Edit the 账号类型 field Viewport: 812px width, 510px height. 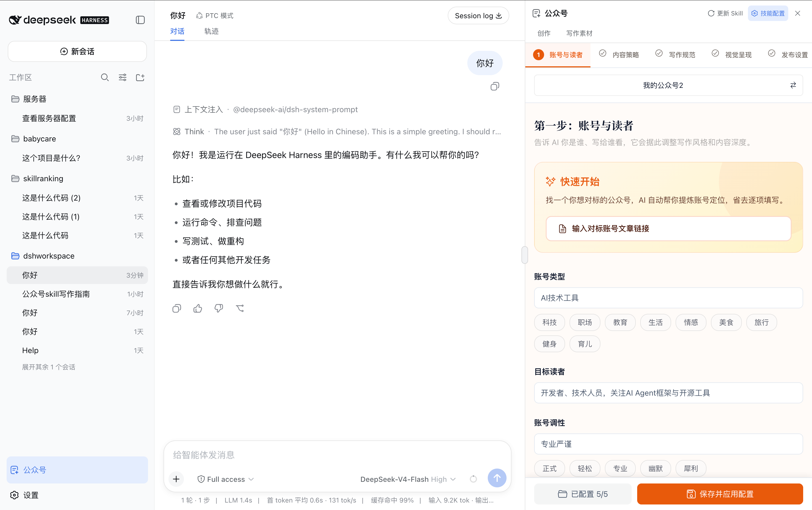tap(668, 298)
